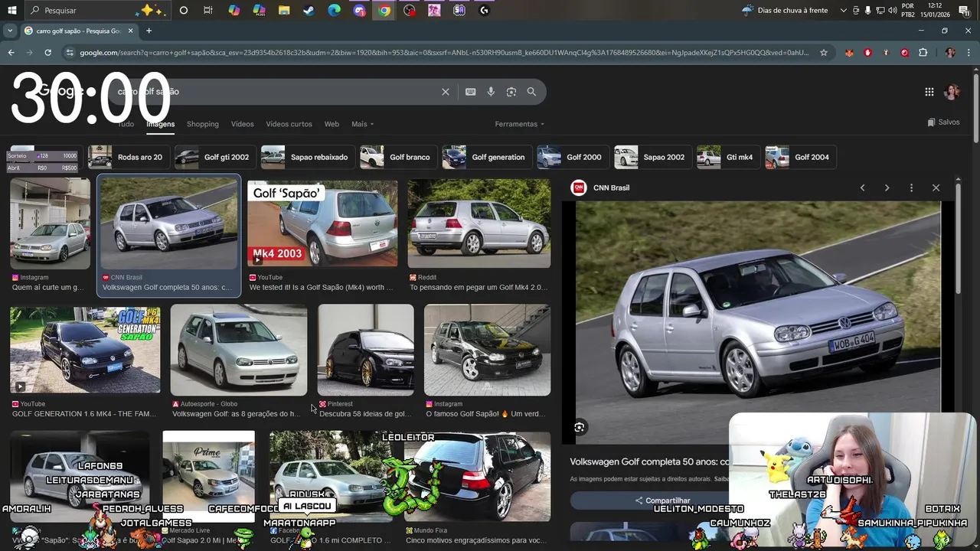Open the Pinterest black Golf thumbnail

366,350
